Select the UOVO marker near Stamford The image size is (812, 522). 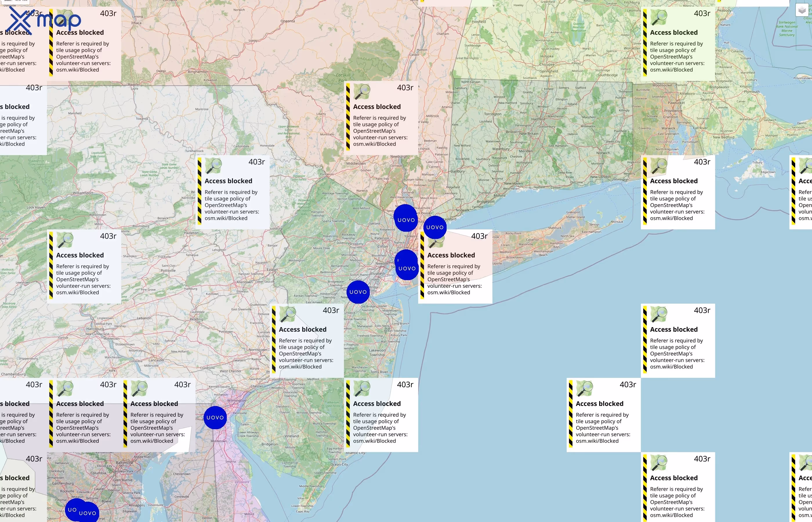pos(435,227)
